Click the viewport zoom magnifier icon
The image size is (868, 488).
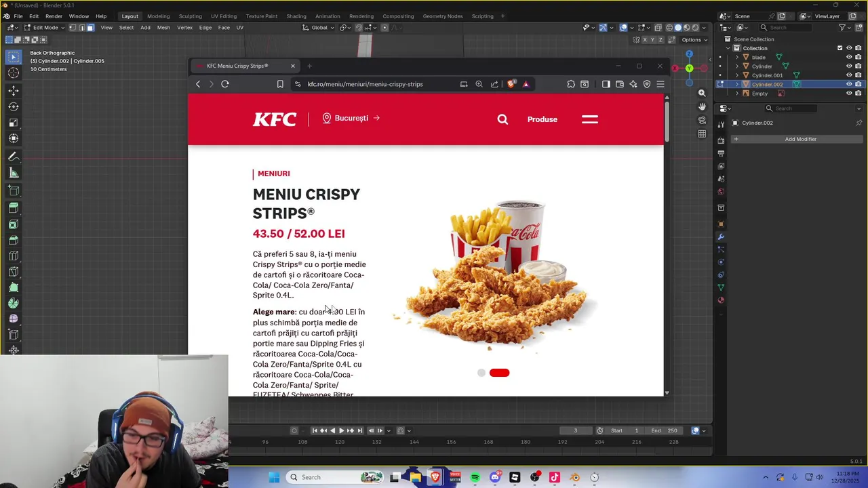[x=702, y=93]
